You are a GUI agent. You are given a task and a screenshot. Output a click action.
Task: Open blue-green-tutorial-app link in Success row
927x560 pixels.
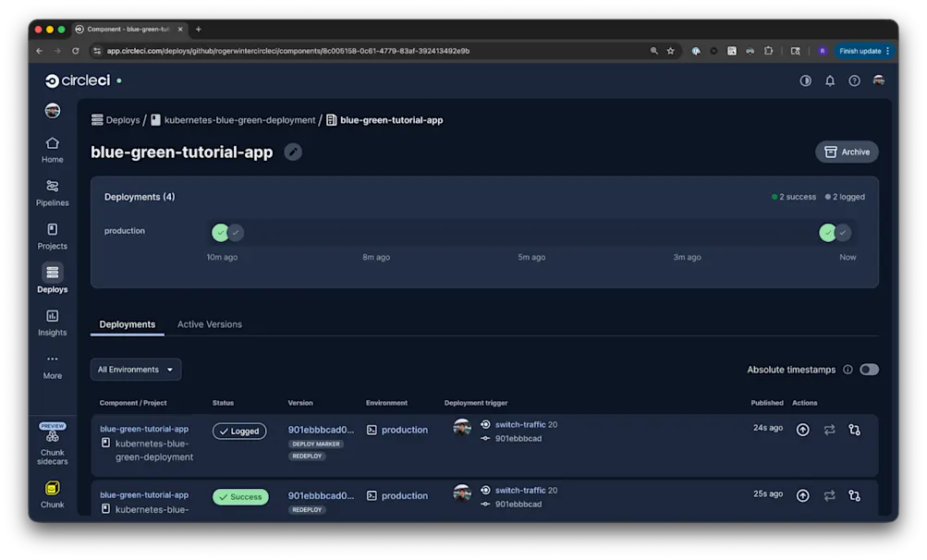click(144, 495)
